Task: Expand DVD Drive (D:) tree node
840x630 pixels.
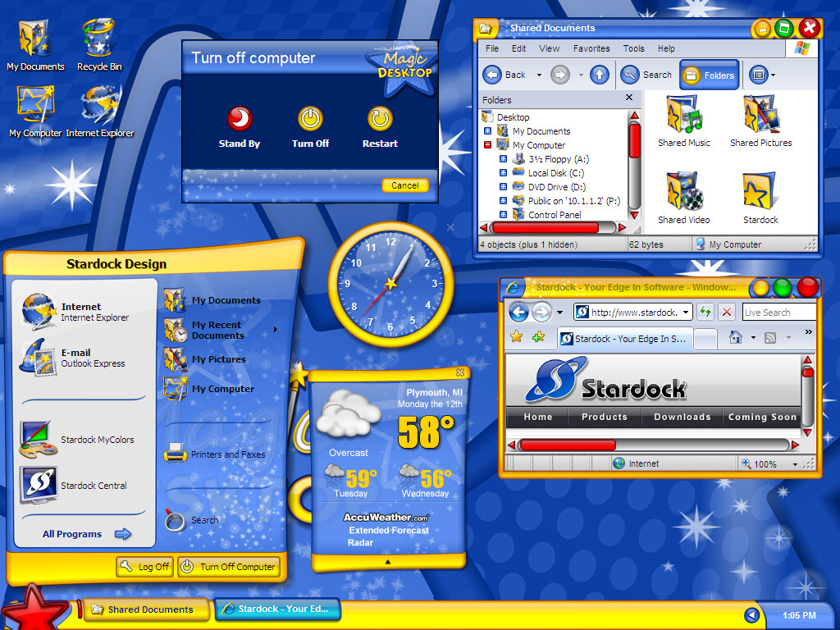Action: (x=503, y=186)
